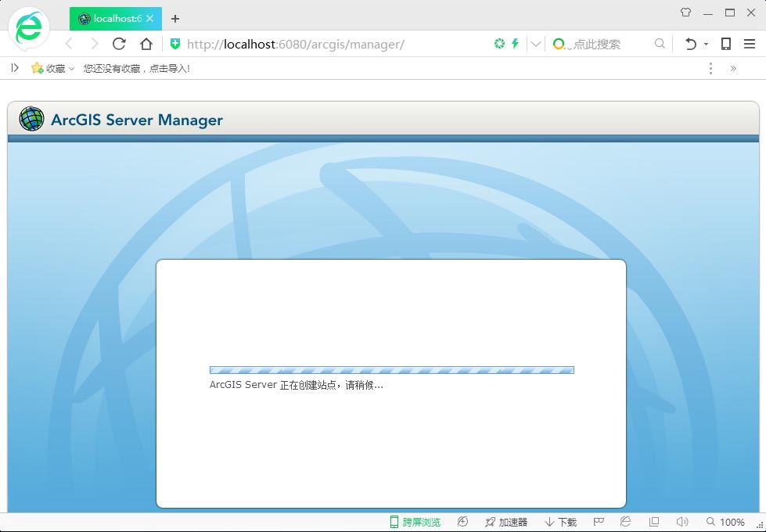Open the 下载 downloads manager
The height and width of the screenshot is (532, 766).
[x=560, y=523]
